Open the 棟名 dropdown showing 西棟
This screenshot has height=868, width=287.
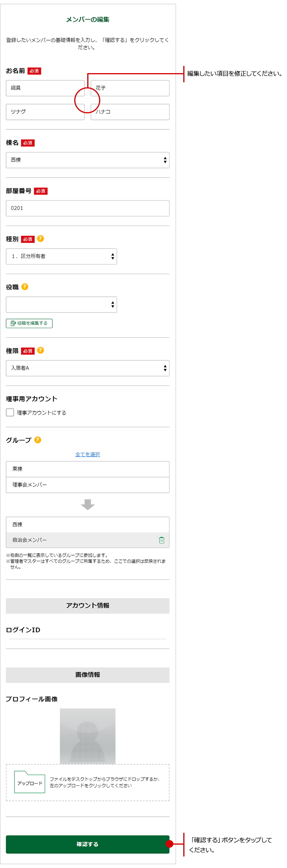click(x=87, y=160)
